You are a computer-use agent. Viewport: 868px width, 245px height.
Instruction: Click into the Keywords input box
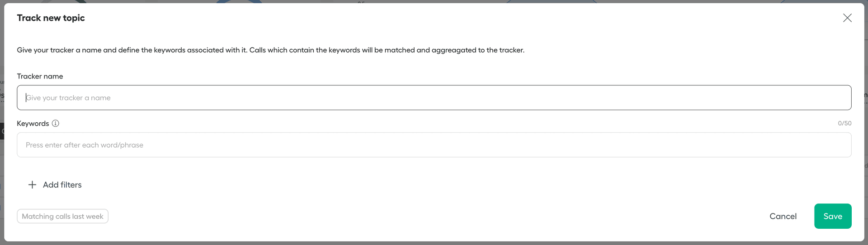pos(434,145)
